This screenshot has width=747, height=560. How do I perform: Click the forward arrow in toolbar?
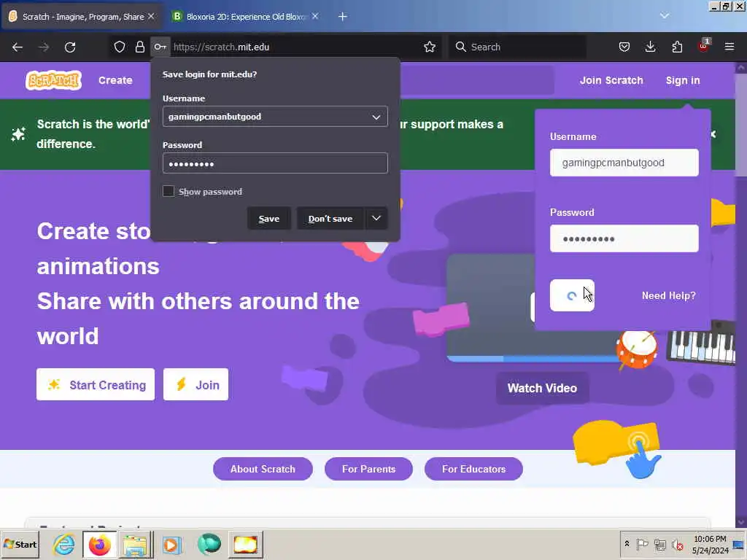44,47
